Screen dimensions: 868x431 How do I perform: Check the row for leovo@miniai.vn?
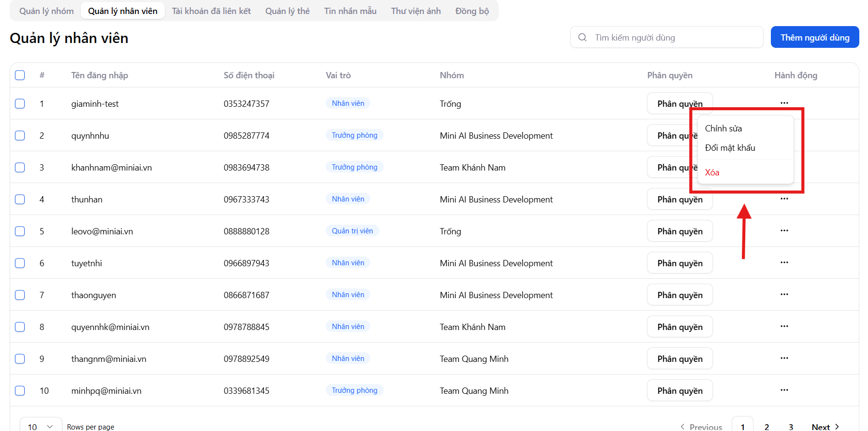(x=20, y=231)
